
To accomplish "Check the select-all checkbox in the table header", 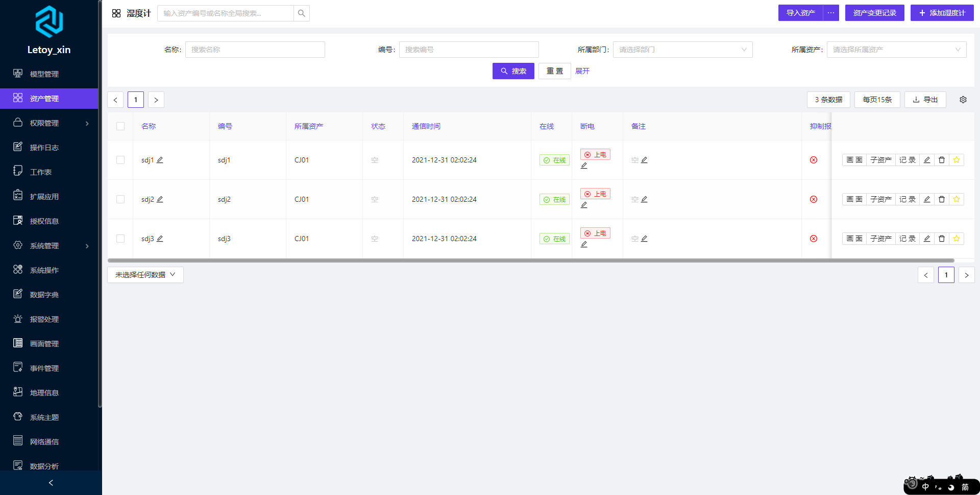I will tap(120, 126).
